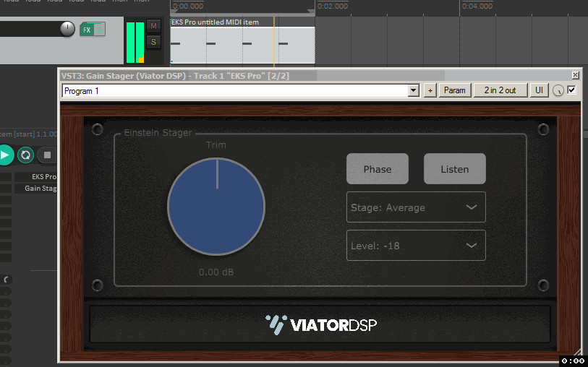Screen dimensions: 588x367
Task: Click the track volume knob
Action: tap(67, 29)
